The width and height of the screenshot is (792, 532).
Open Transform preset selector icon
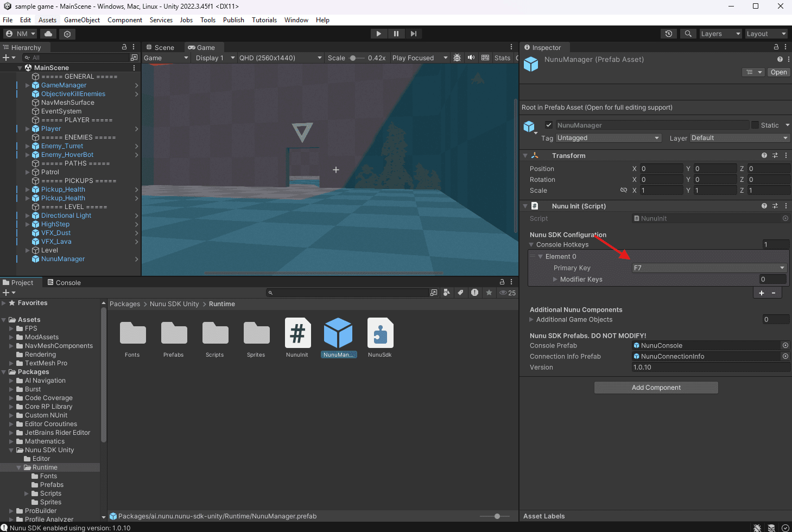tap(775, 155)
